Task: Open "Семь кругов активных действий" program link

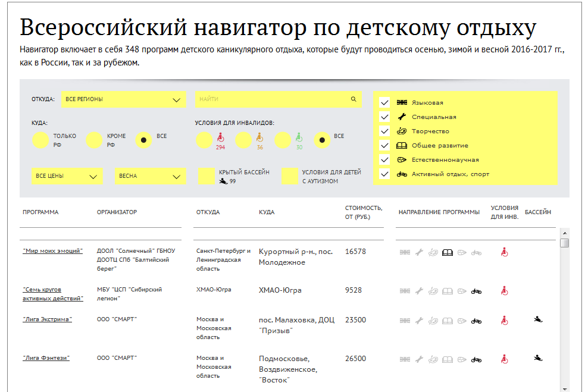Action: 52,294
